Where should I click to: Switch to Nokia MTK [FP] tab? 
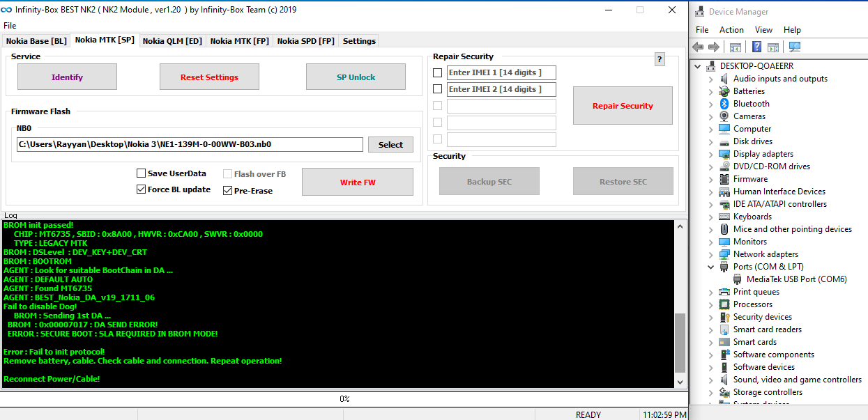pos(240,41)
